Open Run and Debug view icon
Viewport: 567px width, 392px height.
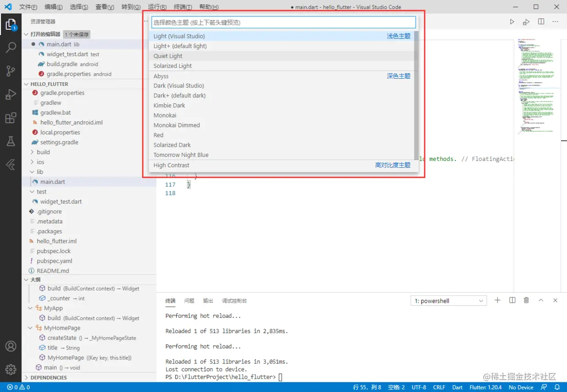11,95
